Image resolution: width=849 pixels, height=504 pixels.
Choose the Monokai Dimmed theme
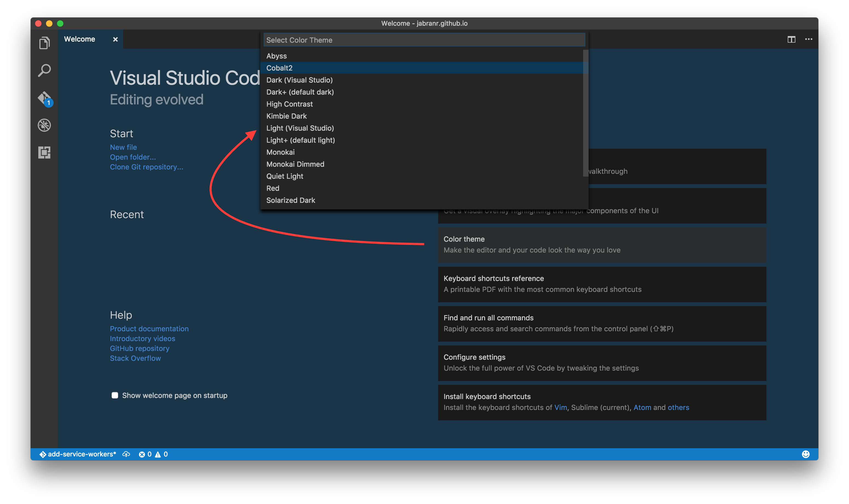coord(421,164)
